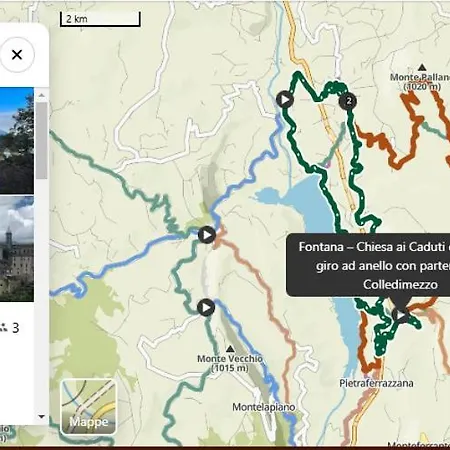Click the Montelapiano town label
Screen dimensions: 450x450
pyautogui.click(x=264, y=407)
